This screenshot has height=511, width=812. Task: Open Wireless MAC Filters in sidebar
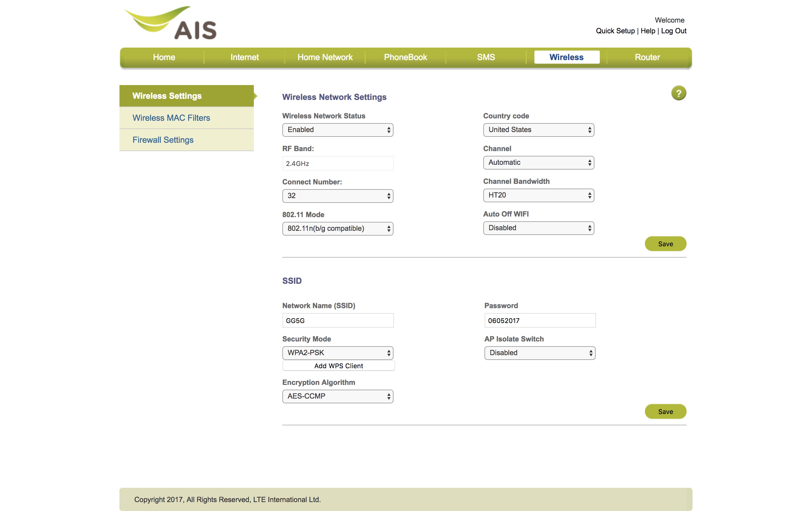coord(171,118)
